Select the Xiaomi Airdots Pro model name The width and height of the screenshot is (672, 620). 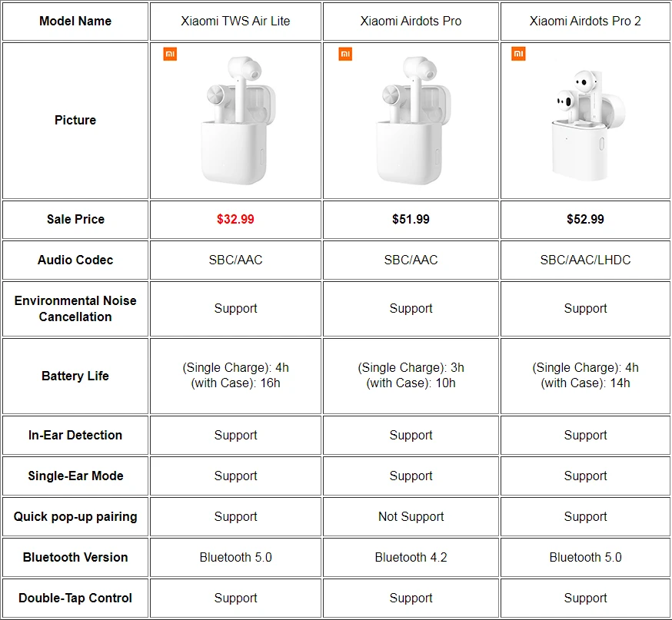coord(411,21)
